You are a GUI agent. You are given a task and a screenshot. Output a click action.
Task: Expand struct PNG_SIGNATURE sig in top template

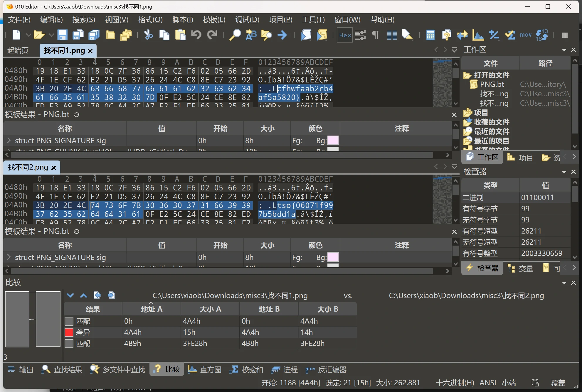(9, 141)
